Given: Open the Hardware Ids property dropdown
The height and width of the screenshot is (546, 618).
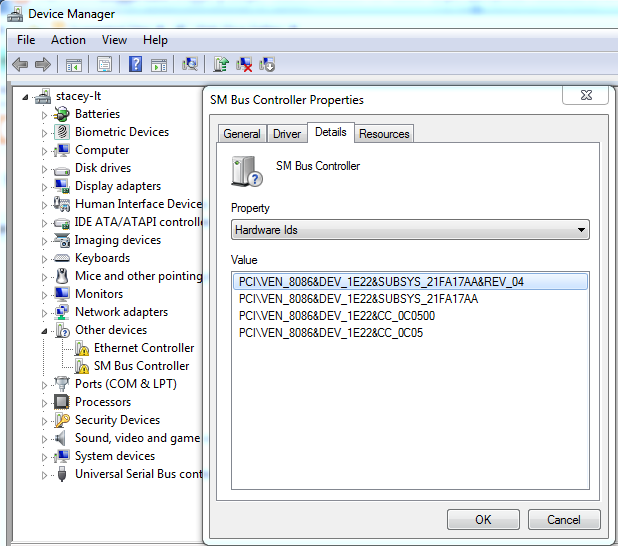Looking at the screenshot, I should tap(410, 230).
